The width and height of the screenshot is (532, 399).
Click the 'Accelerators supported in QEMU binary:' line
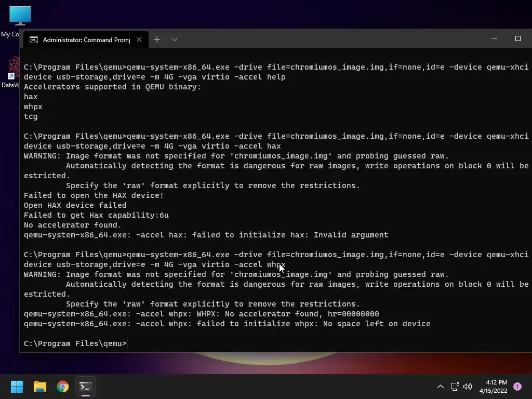click(x=112, y=87)
